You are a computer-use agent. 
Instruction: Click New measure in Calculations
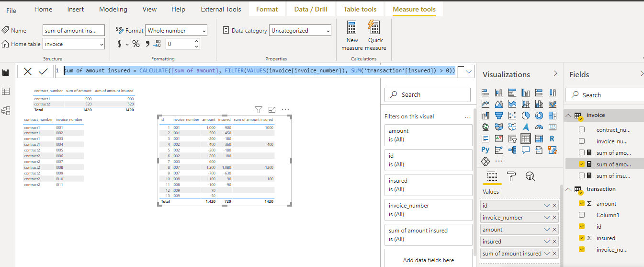[x=352, y=35]
